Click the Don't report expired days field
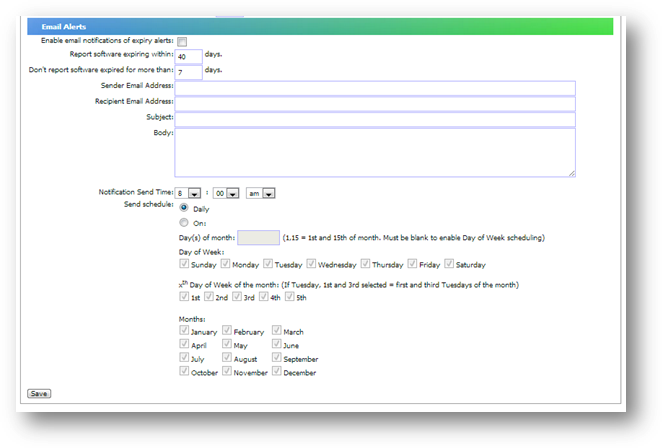Viewport: 662px width, 448px height. point(189,72)
